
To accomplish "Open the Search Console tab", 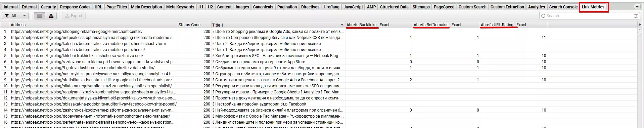I will click(563, 7).
